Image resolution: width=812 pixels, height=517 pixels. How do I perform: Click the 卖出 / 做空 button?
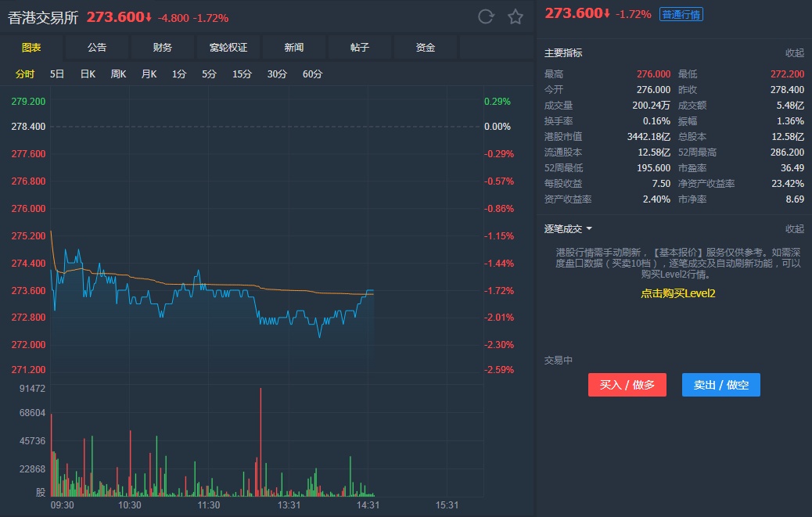[x=720, y=385]
